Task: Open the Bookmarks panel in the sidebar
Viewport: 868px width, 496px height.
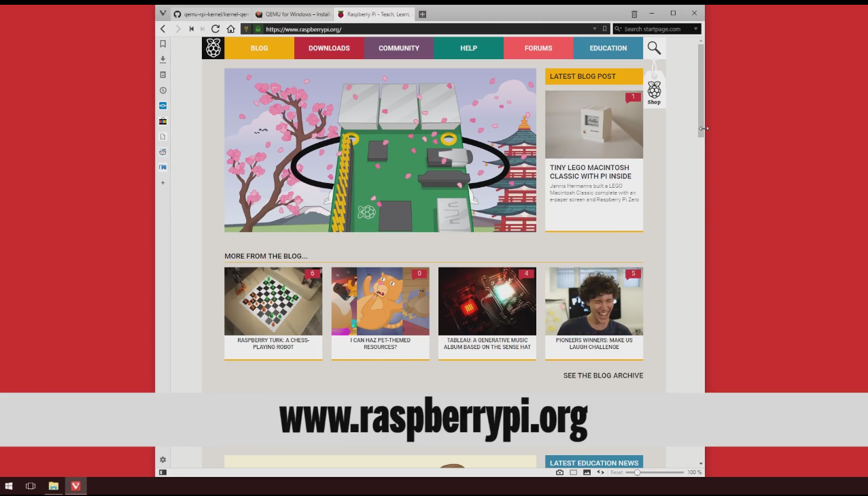Action: 162,43
